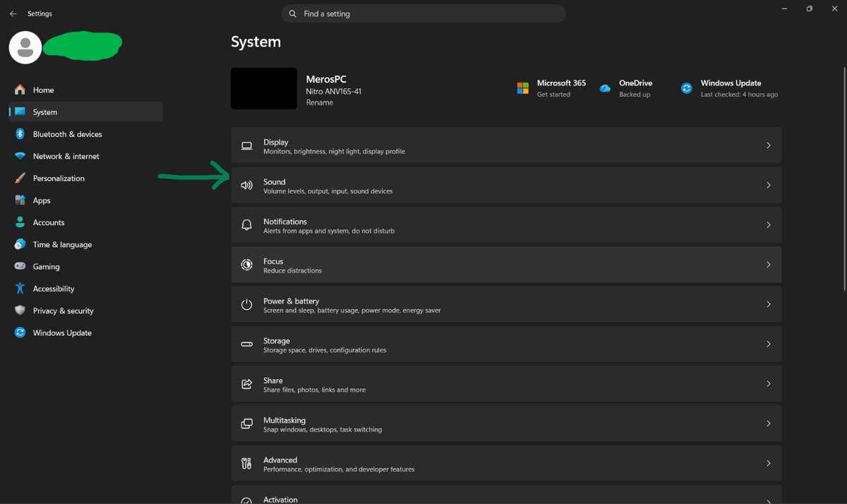Click the Microsoft 365 logo icon
Screen dimensions: 847x504
coord(523,88)
